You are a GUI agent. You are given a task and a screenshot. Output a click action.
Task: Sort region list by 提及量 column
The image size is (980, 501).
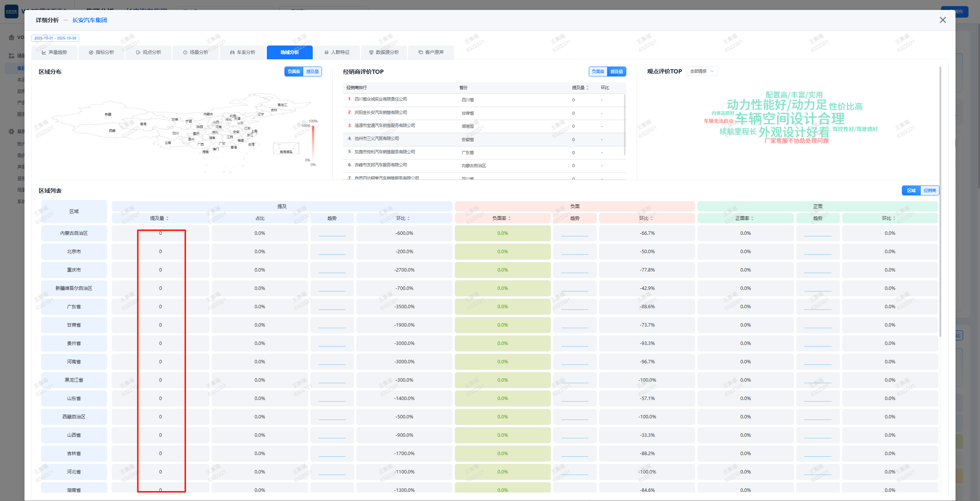click(x=159, y=218)
